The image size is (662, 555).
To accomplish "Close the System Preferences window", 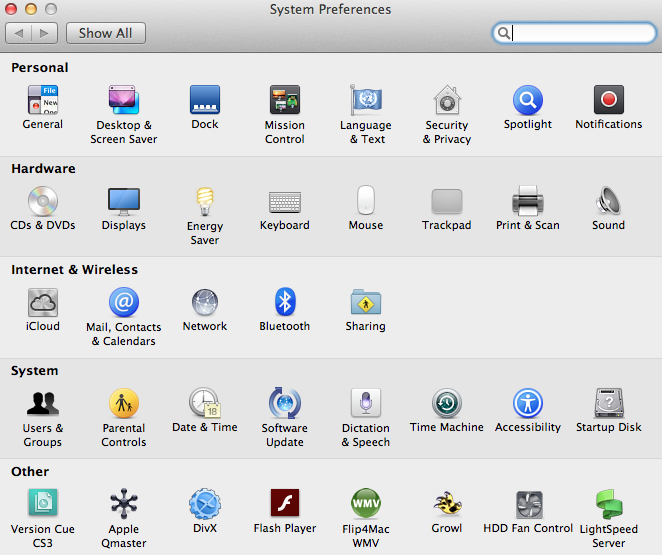I will (x=11, y=9).
